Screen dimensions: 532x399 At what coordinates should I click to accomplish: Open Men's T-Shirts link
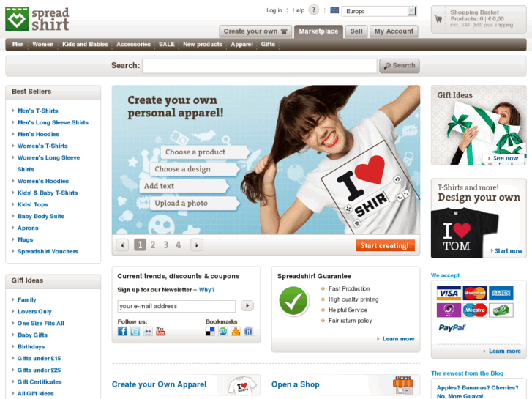pyautogui.click(x=37, y=111)
